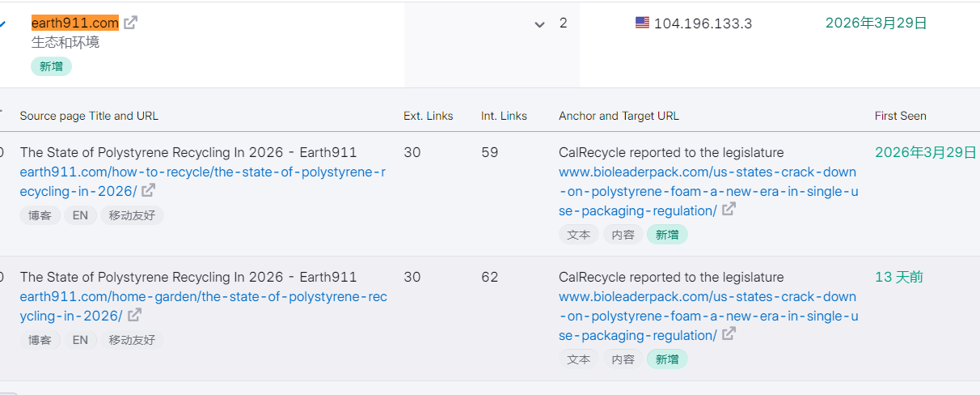Select the 移动友好 tag in the second row
The height and width of the screenshot is (395, 980).
coord(132,340)
